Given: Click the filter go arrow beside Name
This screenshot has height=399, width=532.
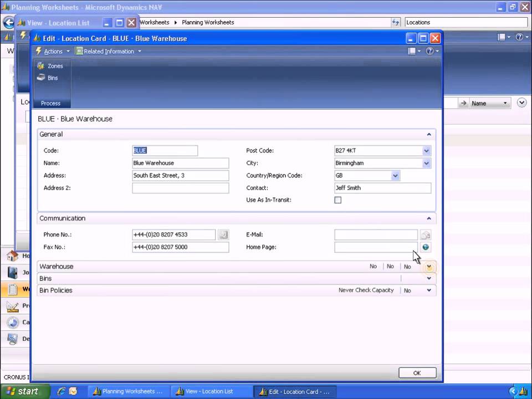Looking at the screenshot, I should tap(463, 104).
